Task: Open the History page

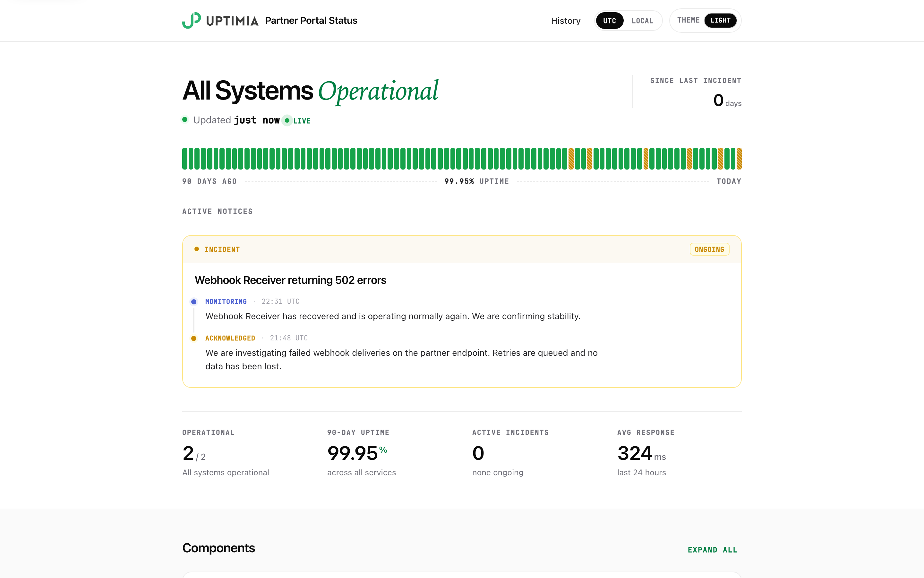Action: pos(566,21)
